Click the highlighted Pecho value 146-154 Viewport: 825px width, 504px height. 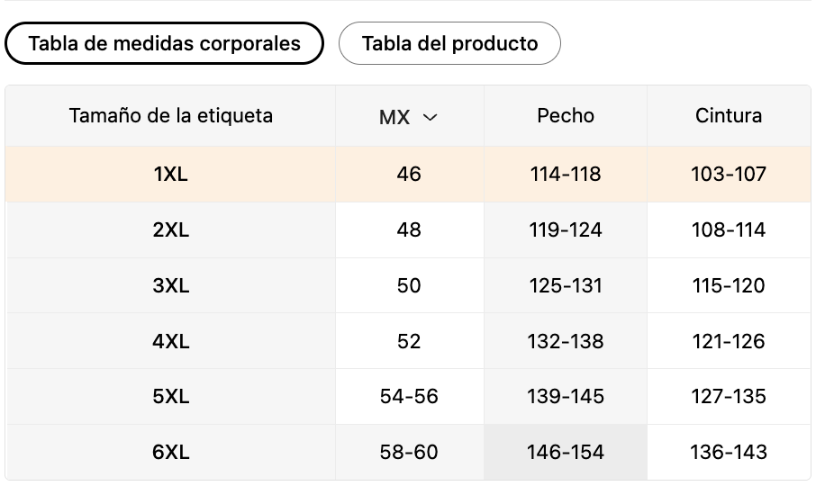(x=566, y=452)
